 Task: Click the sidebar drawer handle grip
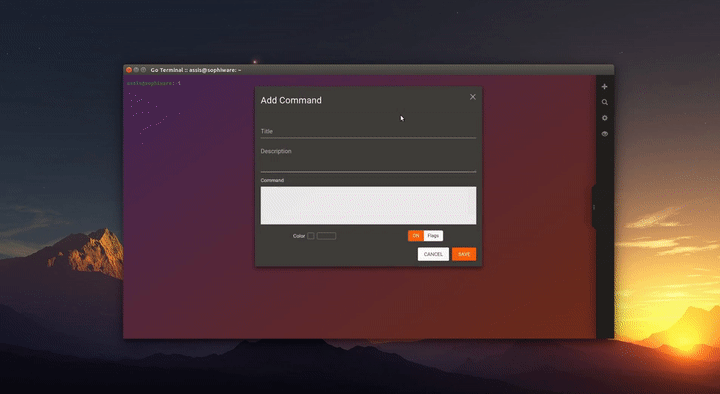click(x=594, y=208)
